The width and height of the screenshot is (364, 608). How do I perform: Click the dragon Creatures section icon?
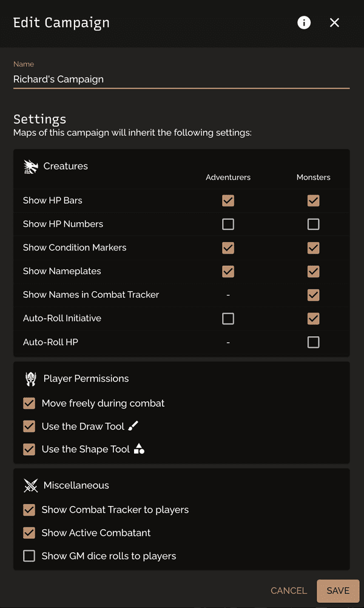click(x=30, y=167)
